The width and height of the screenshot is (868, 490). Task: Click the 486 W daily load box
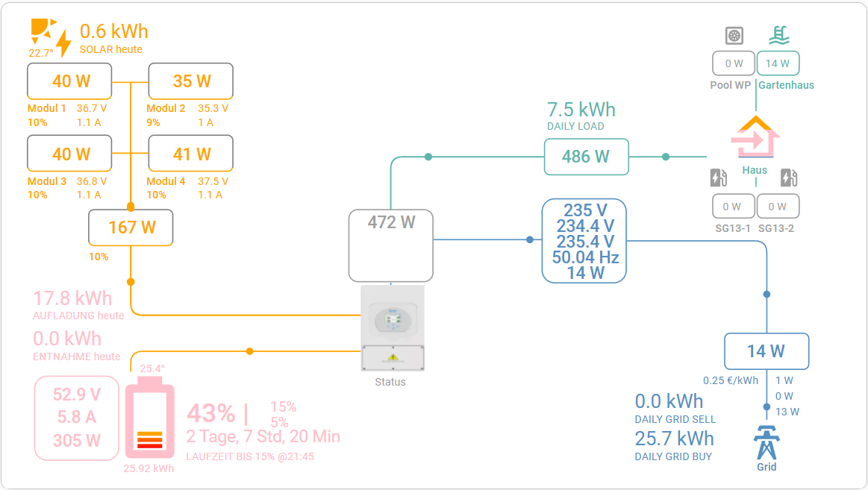[x=586, y=157]
